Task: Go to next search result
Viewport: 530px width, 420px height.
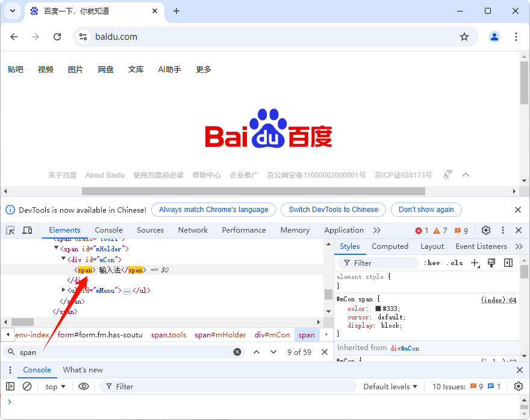Action: (x=273, y=352)
